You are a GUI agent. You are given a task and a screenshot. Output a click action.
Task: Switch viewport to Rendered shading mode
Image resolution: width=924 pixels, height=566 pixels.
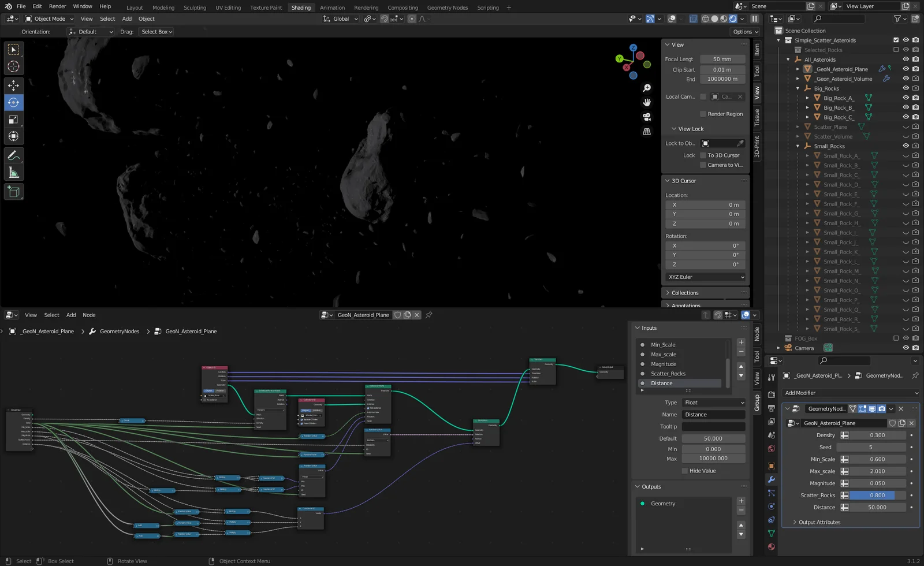click(x=732, y=18)
